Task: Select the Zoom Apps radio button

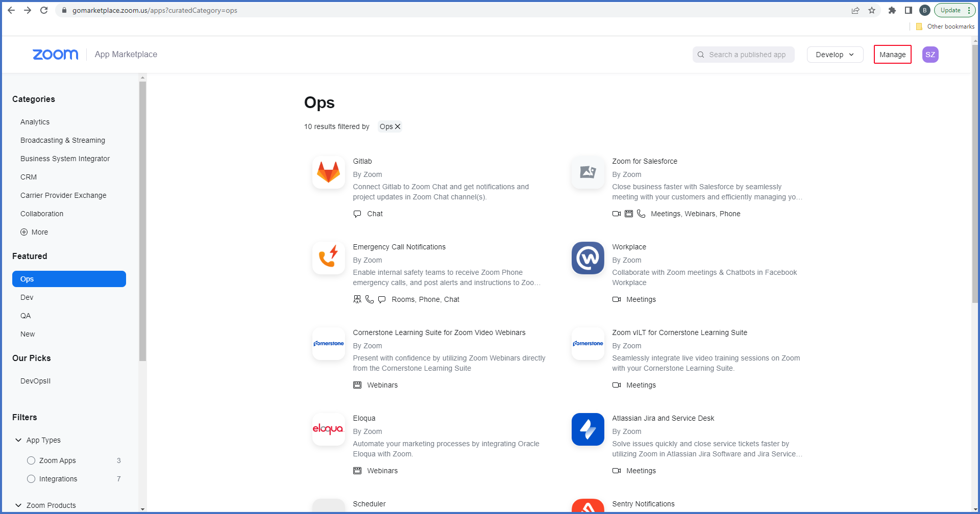Action: click(31, 460)
